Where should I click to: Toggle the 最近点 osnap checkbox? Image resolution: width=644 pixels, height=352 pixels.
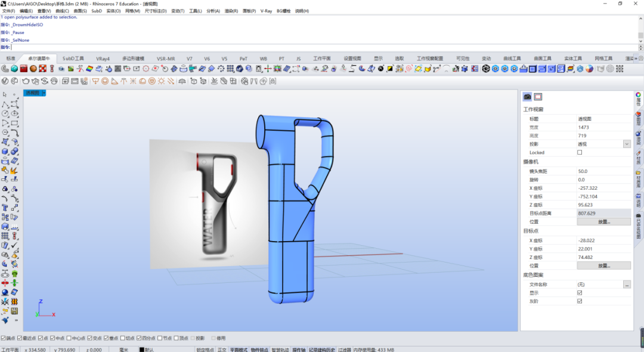click(x=20, y=338)
